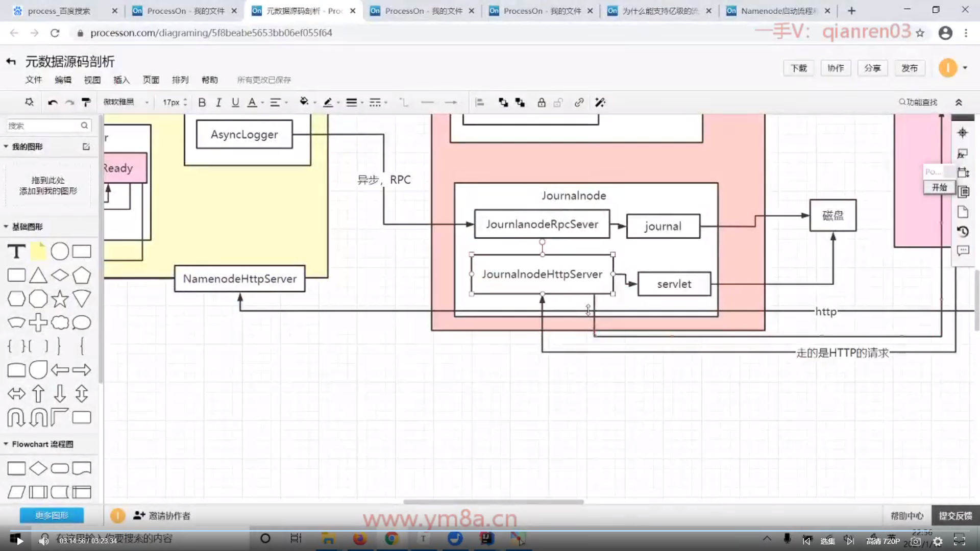This screenshot has height=551, width=980.
Task: Toggle underline text formatting
Action: tap(235, 103)
